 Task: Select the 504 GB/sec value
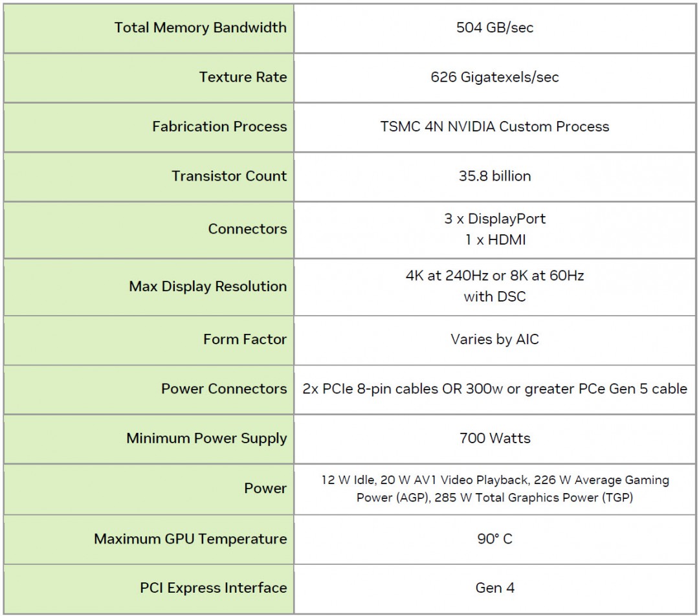[494, 28]
